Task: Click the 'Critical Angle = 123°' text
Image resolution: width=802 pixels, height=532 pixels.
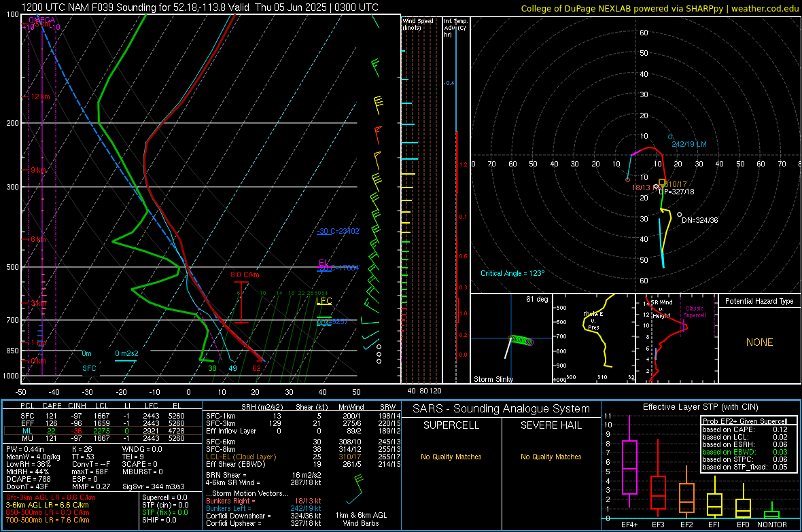Action: [x=512, y=273]
